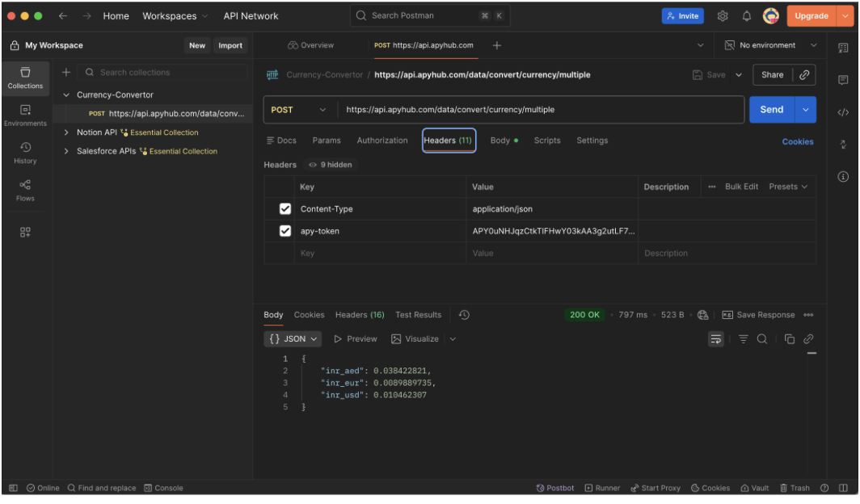Click the request URL input field
The height and width of the screenshot is (504, 860).
point(541,110)
